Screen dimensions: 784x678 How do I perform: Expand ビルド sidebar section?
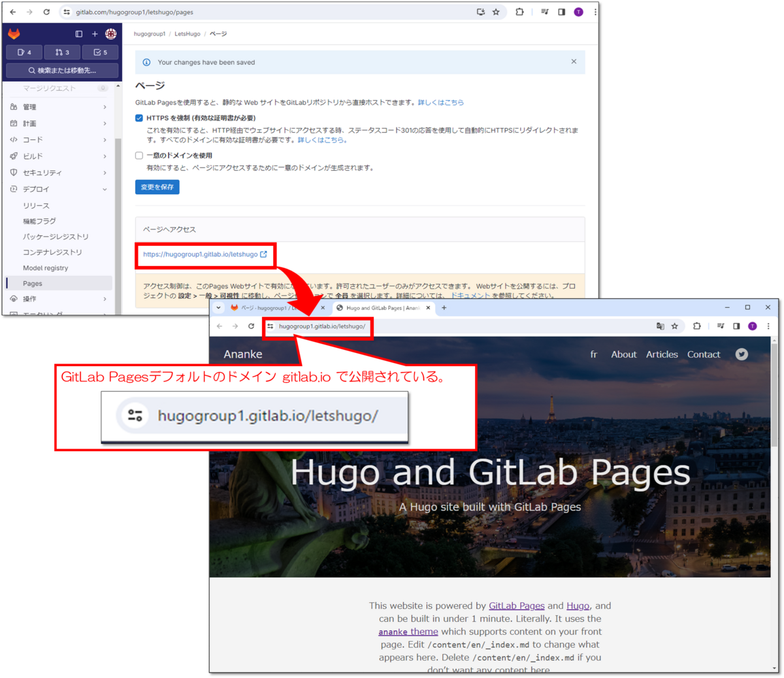click(x=59, y=156)
